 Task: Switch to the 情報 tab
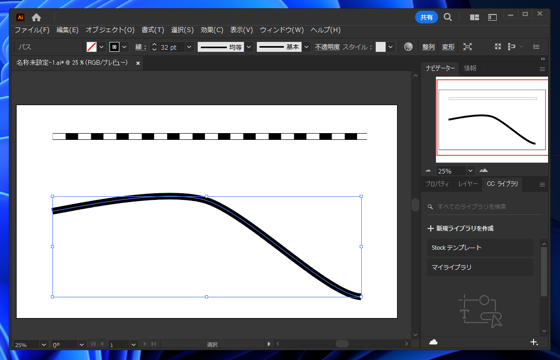point(470,68)
